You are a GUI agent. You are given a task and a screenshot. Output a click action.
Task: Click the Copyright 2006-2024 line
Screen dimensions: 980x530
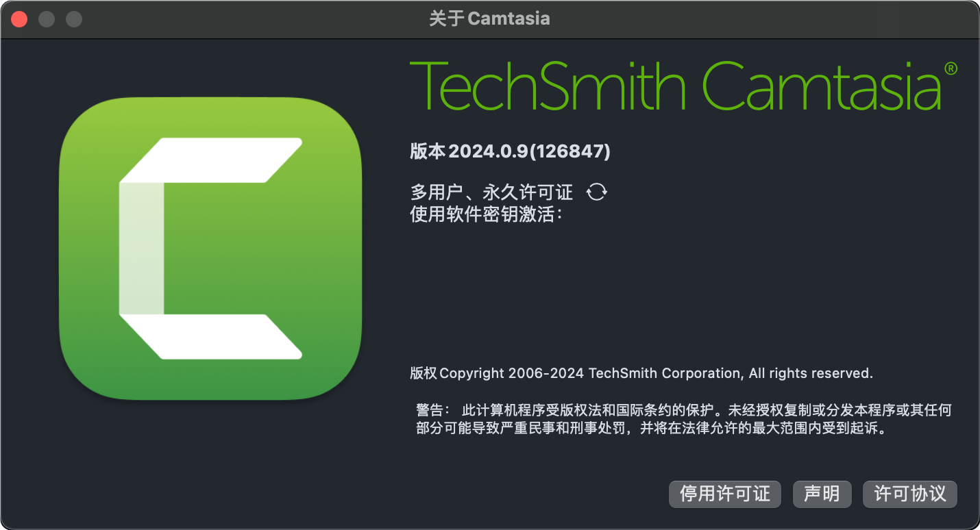[641, 373]
